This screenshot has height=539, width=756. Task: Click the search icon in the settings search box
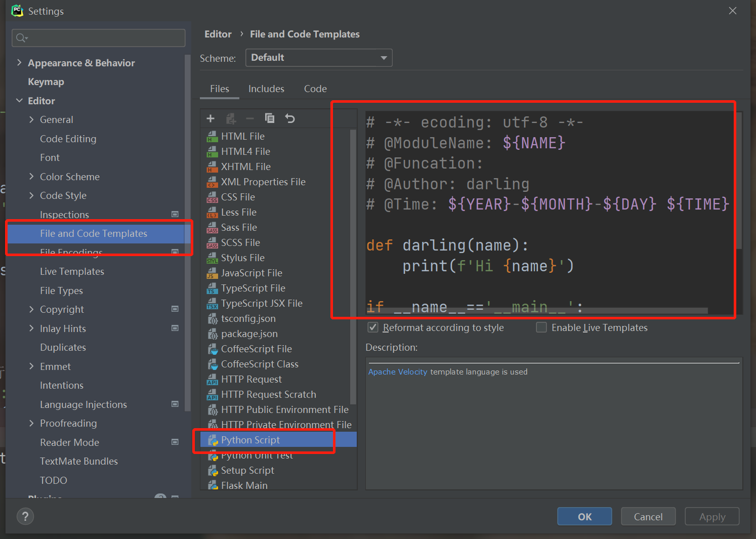[22, 38]
